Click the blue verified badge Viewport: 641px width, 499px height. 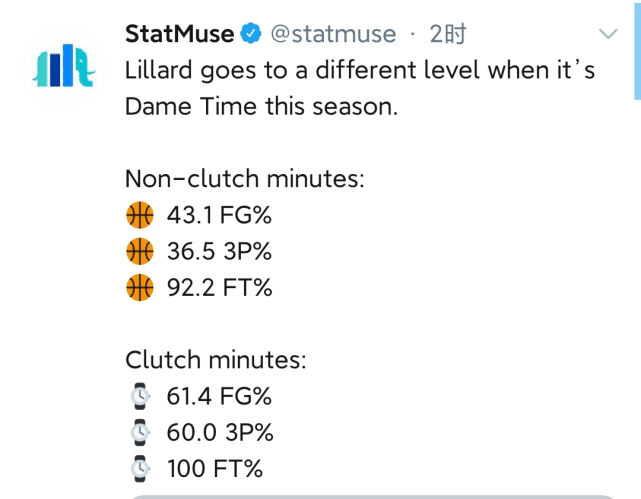coord(251,35)
